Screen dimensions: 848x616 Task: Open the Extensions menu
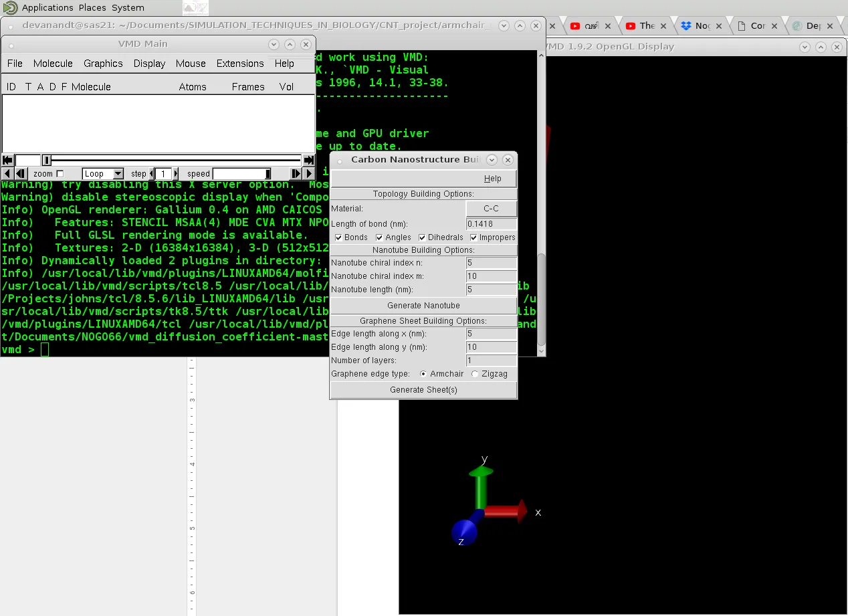click(x=240, y=64)
